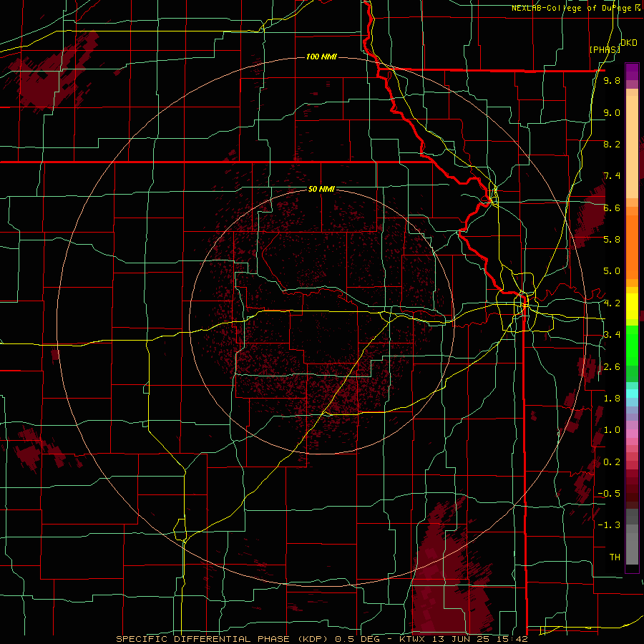Click the [PHAS] label above the color scale

click(605, 49)
